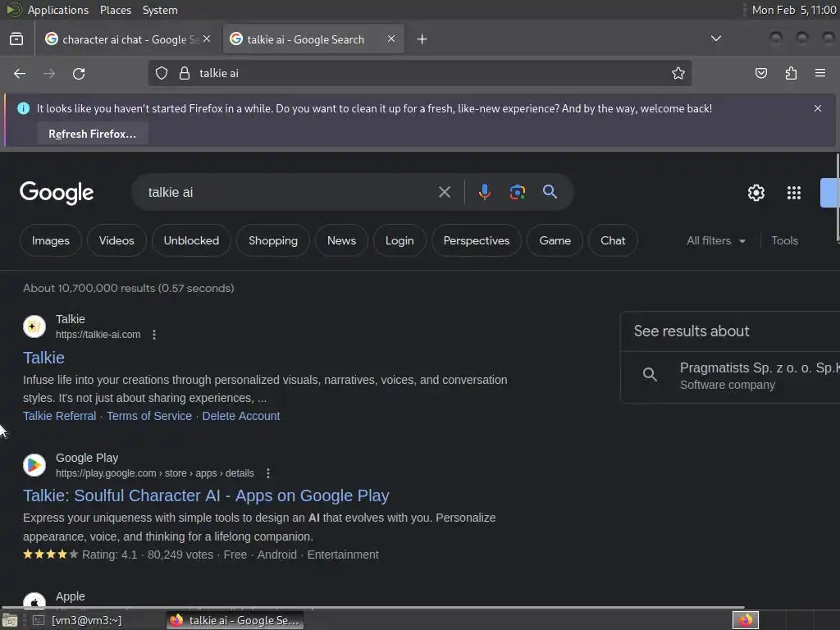This screenshot has height=630, width=840.
Task: Click the Google logo
Action: [x=57, y=193]
